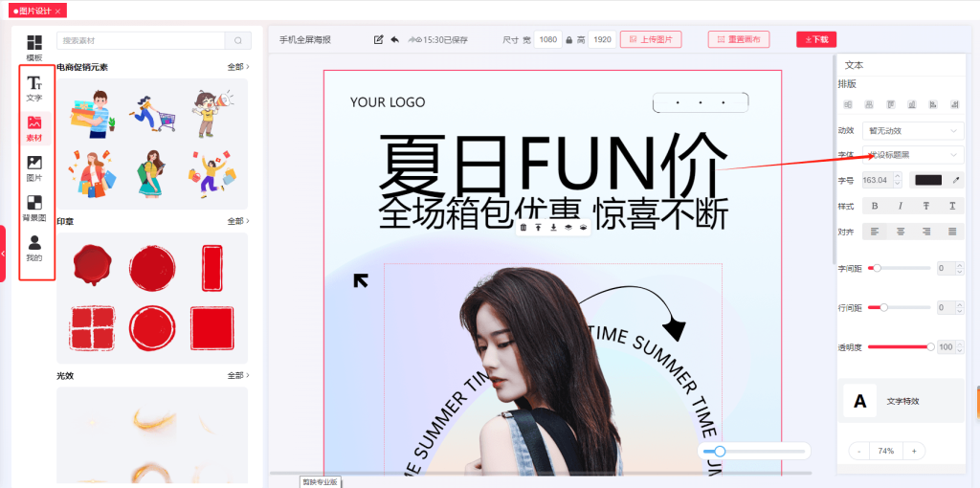Click the black text color swatch
The width and height of the screenshot is (980, 488).
[x=927, y=180]
